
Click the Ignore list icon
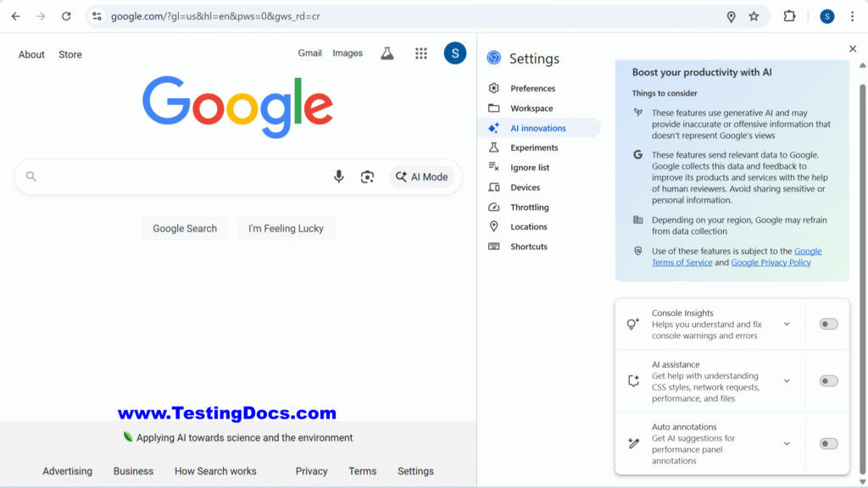[494, 167]
